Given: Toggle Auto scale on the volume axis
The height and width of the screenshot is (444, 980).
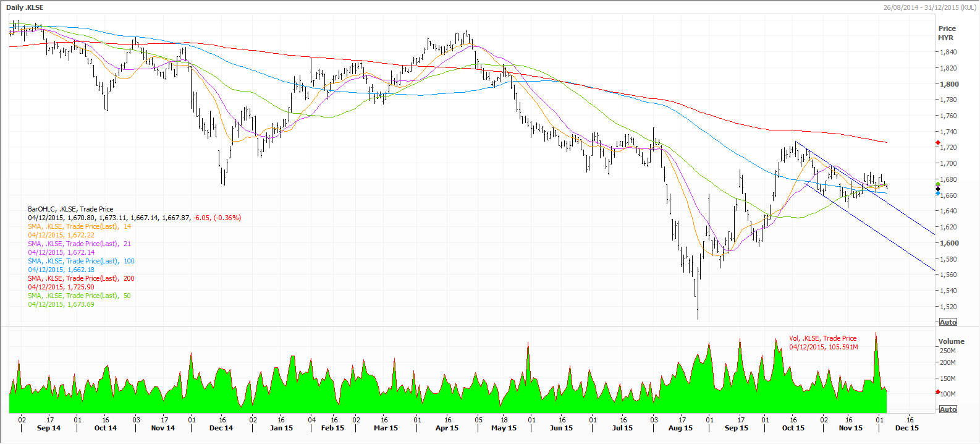Looking at the screenshot, I should pos(948,409).
